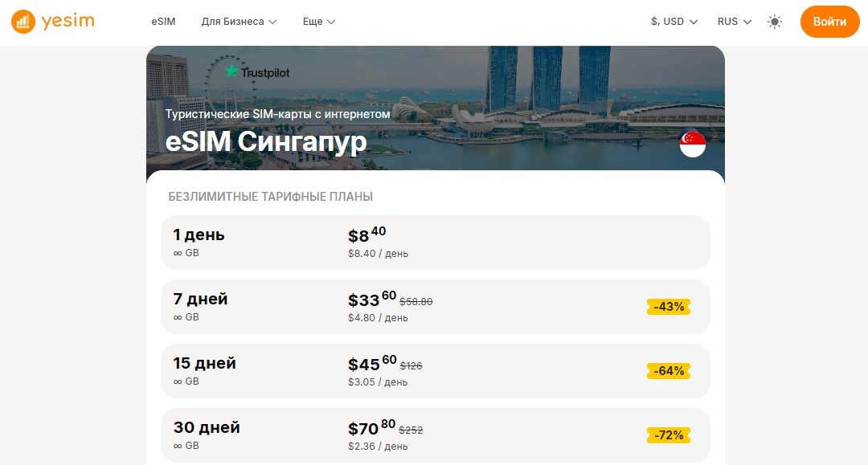Select the 1 день unlimited plan
The width and height of the screenshot is (868, 465).
pyautogui.click(x=436, y=242)
